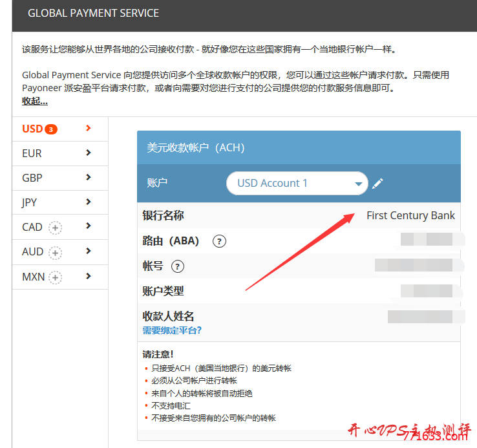Open the 需要绑定平台? link
The height and width of the screenshot is (448, 477).
[172, 330]
